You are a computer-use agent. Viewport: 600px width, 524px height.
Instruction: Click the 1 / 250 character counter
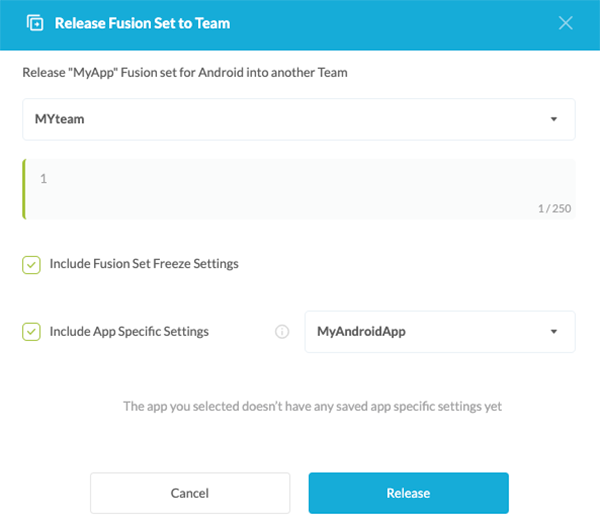554,208
